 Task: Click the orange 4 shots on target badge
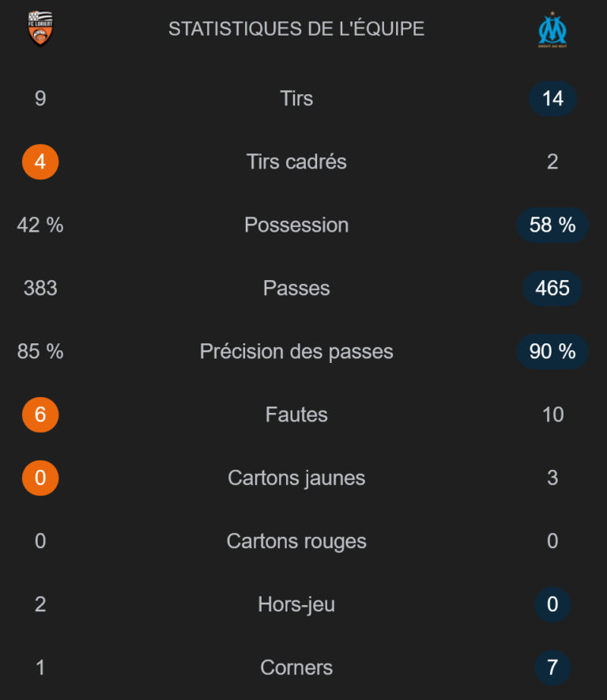point(40,161)
